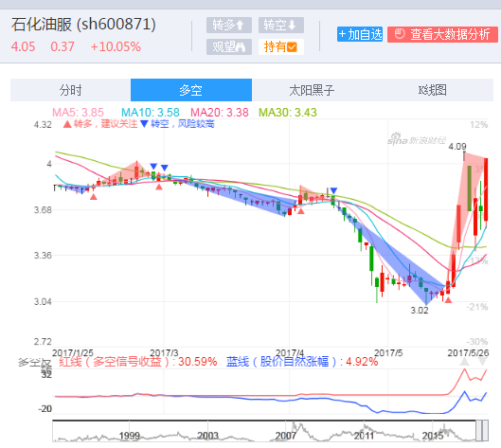Click the 红线 多空信号收益 30.59% legend
The image size is (501, 448).
(138, 362)
